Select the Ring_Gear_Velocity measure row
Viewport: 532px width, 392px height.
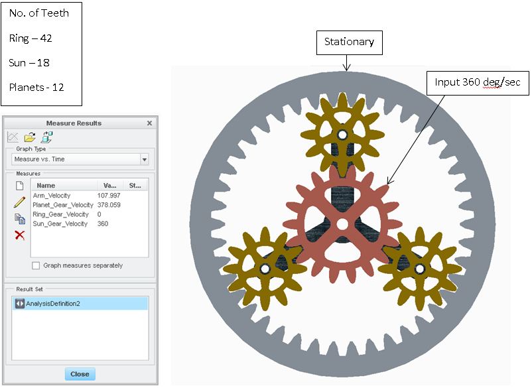[x=90, y=214]
